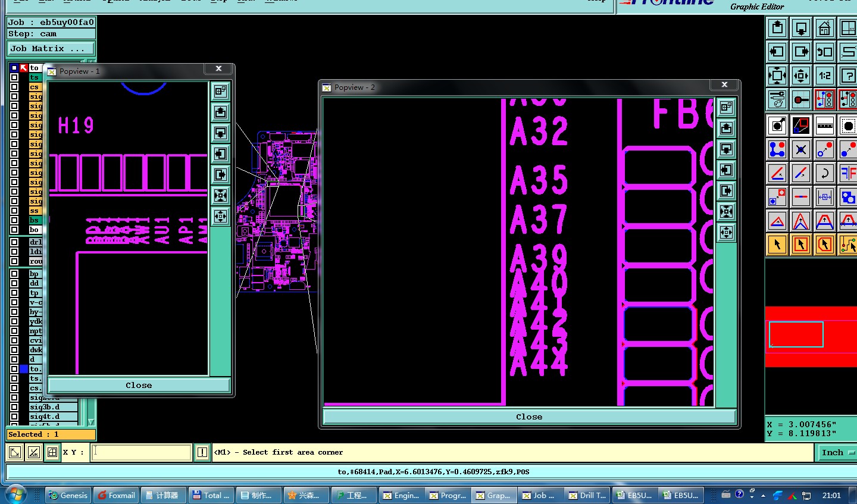Open Foxmail in the taskbar
Viewport: 857px width, 504px height.
(x=116, y=495)
